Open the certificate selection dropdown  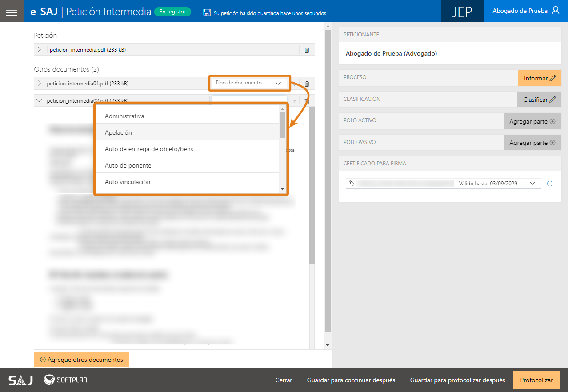click(443, 183)
